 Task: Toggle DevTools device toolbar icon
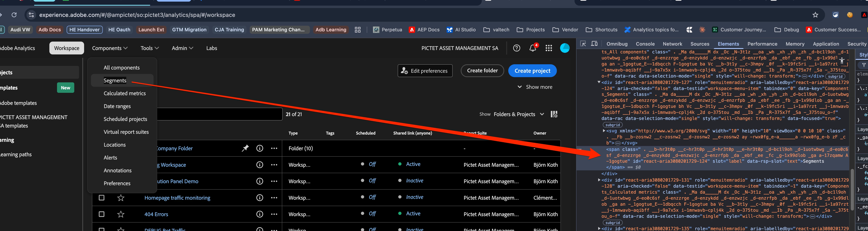(594, 44)
